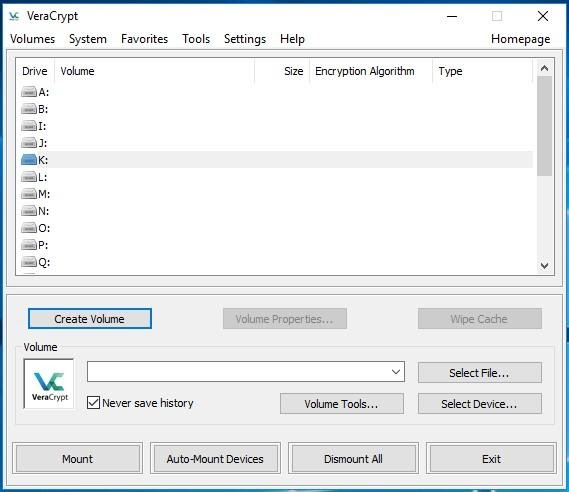This screenshot has height=492, width=569.
Task: Click the Volume Properties button
Action: [284, 319]
